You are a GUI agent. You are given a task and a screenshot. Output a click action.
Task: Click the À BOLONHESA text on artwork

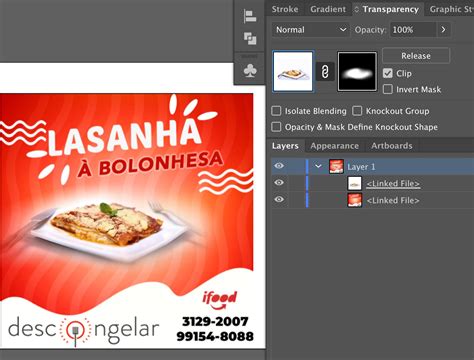coord(150,163)
